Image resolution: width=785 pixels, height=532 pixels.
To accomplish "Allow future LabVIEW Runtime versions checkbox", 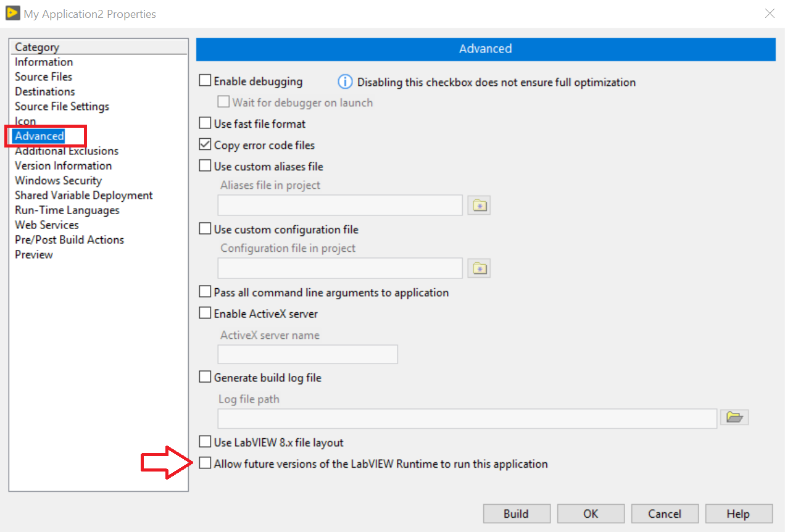I will pyautogui.click(x=205, y=463).
